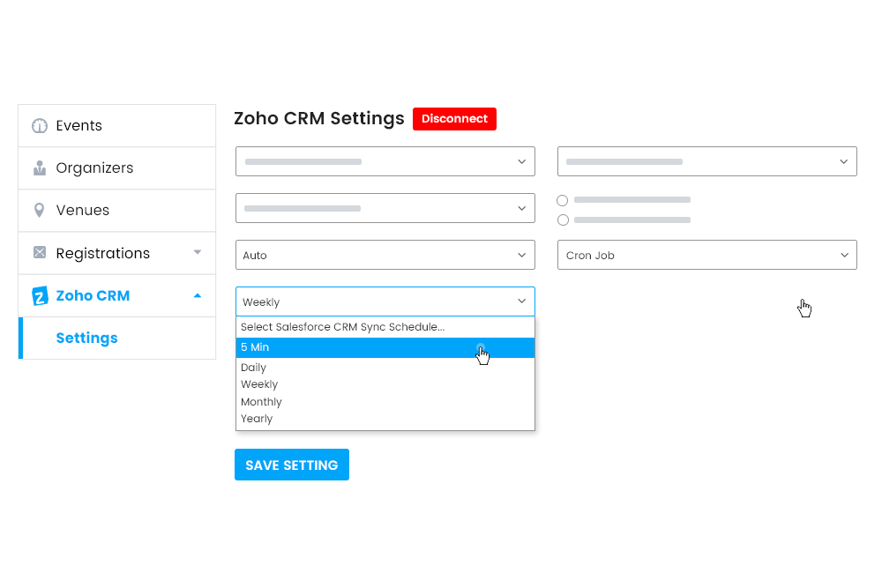The width and height of the screenshot is (882, 588).
Task: Select the second radio button in right column
Action: [562, 220]
